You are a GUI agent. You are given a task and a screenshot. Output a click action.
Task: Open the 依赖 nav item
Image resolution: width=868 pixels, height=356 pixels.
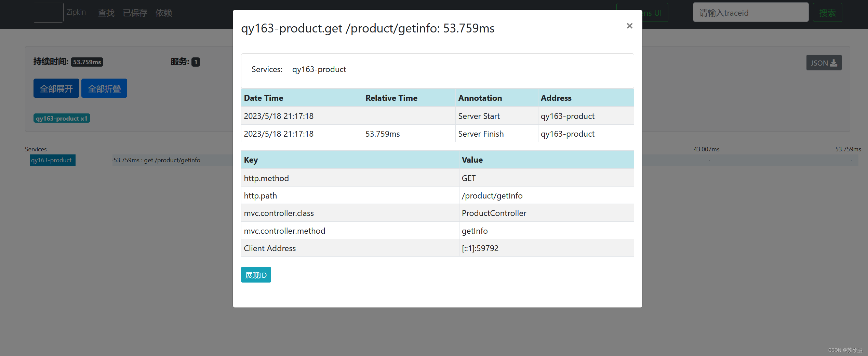click(164, 13)
